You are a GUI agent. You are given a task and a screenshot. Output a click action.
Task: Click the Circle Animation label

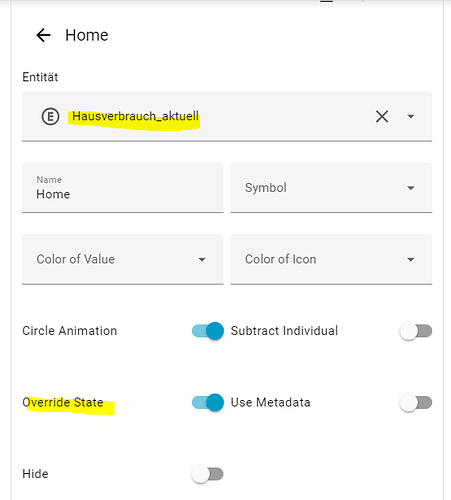pos(70,331)
